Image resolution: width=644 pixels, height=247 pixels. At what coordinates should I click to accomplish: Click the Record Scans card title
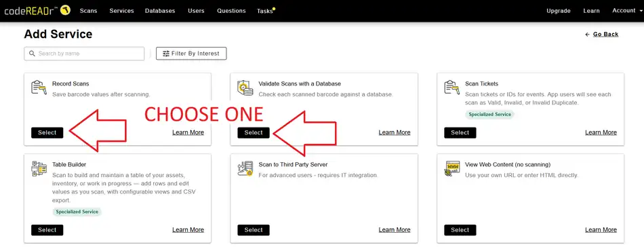[x=71, y=84]
